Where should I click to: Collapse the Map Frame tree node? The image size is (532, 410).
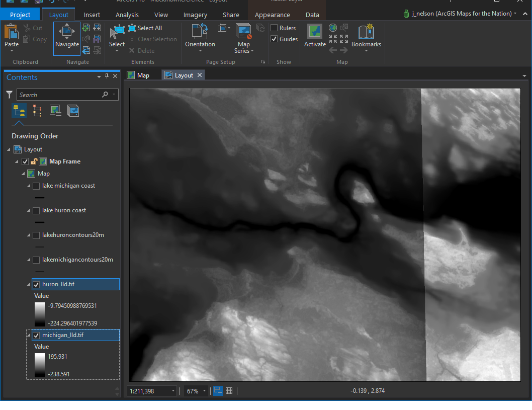click(17, 161)
